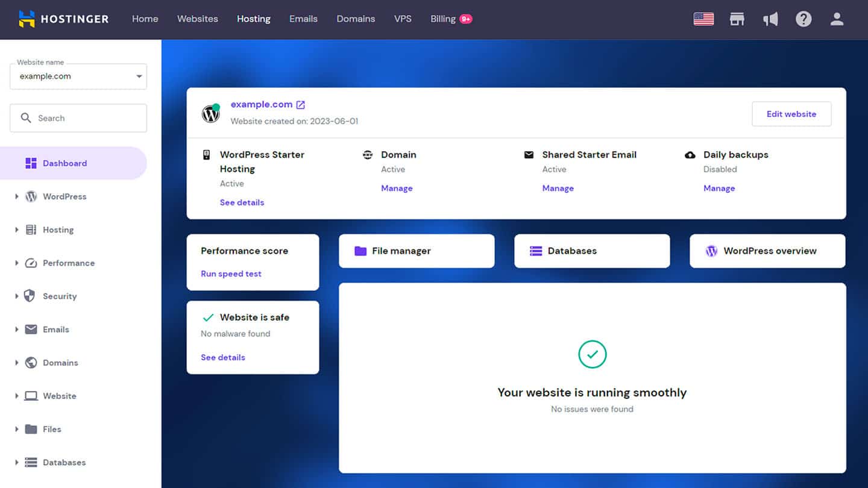Expand the Security sidebar section
The height and width of the screenshot is (488, 868).
pos(59,296)
